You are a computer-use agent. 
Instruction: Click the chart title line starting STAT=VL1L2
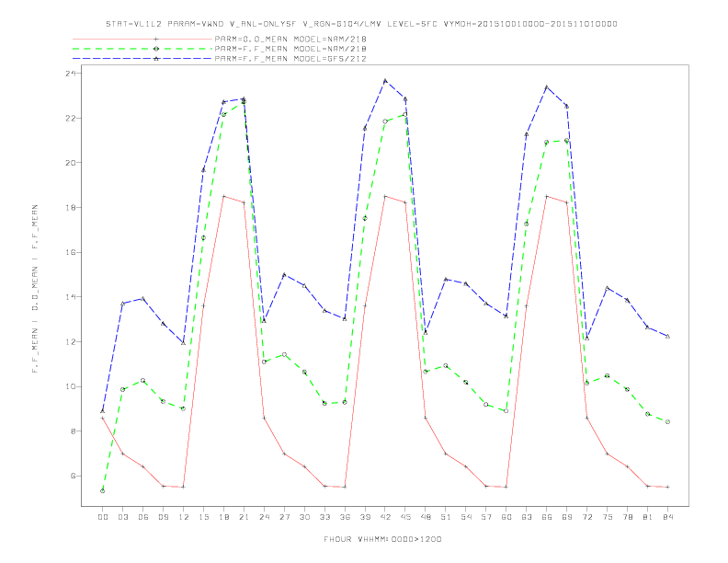tap(361, 24)
